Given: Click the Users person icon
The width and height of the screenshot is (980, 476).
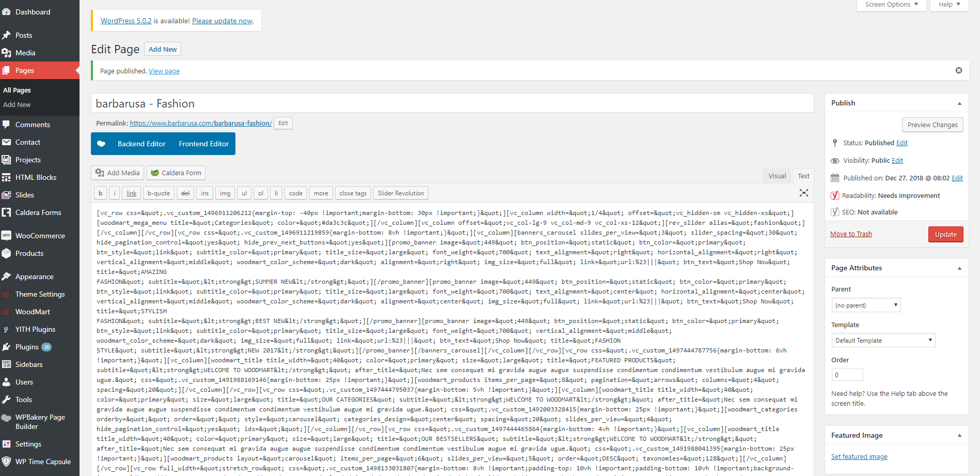Looking at the screenshot, I should [6, 382].
